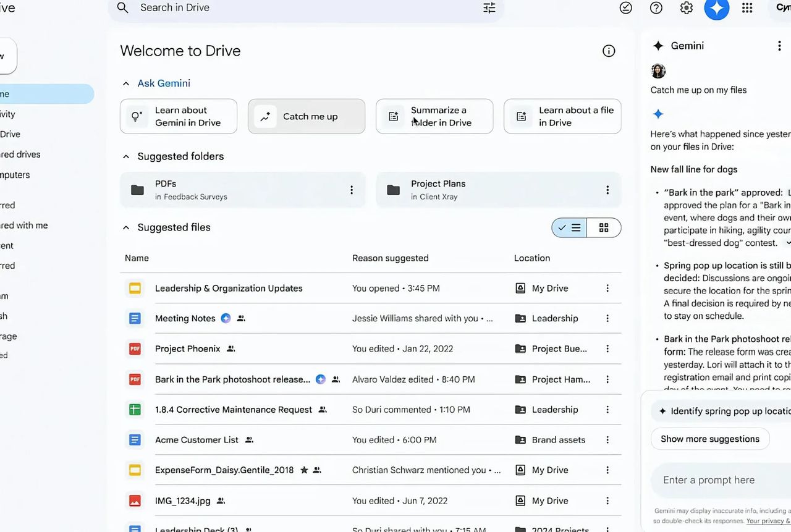This screenshot has height=532, width=791.
Task: Select list view for suggested files
Action: tap(569, 227)
